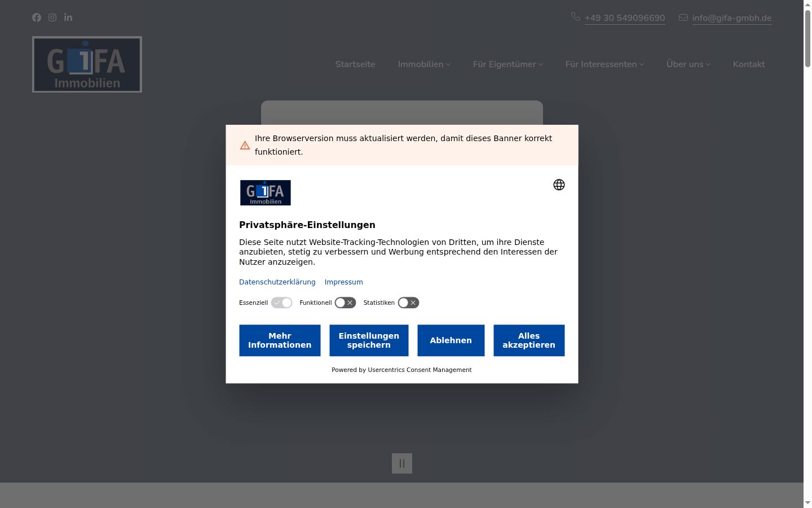Open the Impressum link

pyautogui.click(x=343, y=282)
